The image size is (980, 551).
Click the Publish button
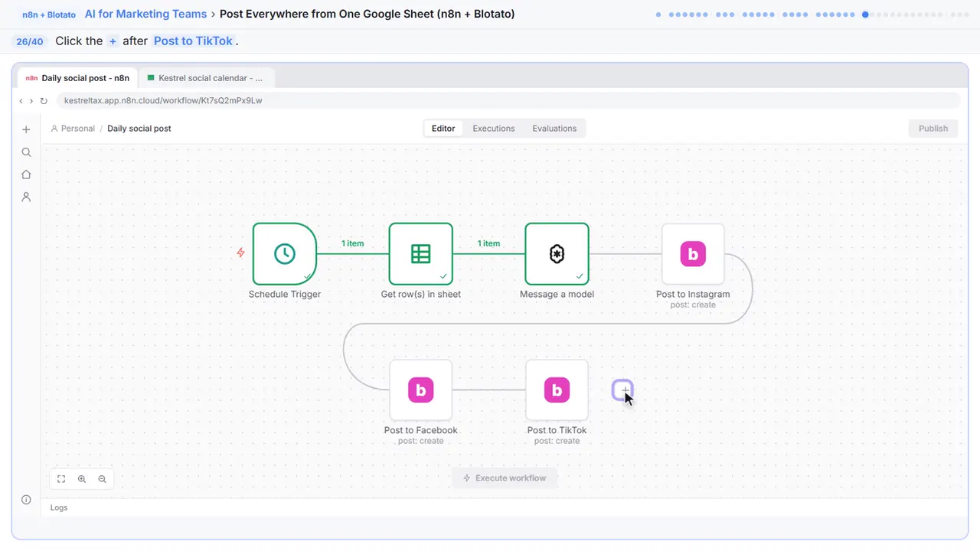pos(933,129)
